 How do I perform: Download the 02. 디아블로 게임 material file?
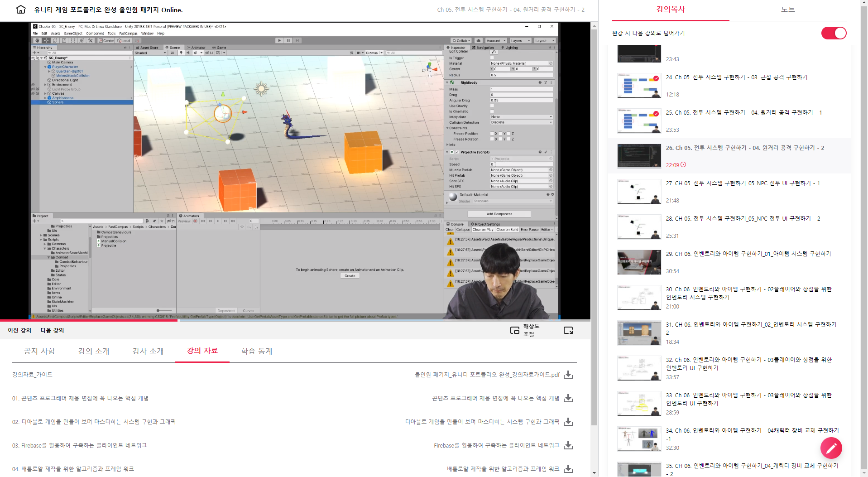568,422
